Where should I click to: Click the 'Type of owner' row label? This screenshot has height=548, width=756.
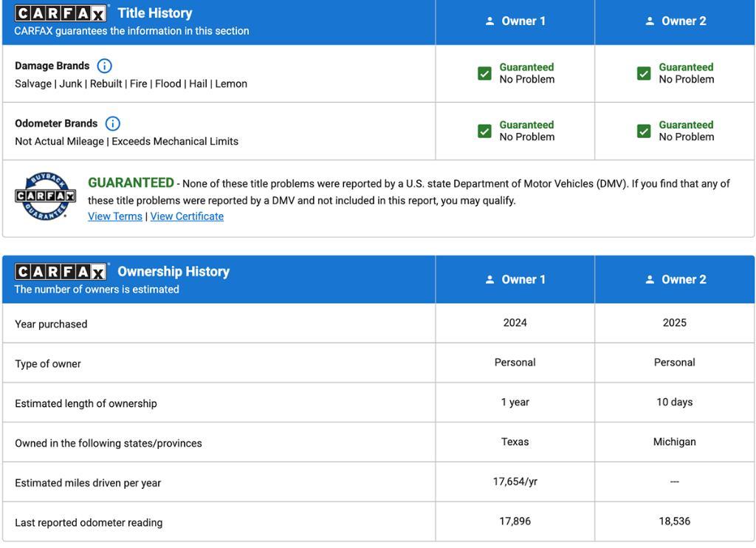click(48, 363)
